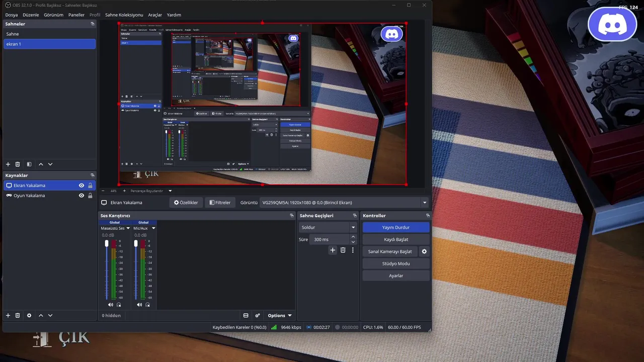The height and width of the screenshot is (362, 644).
Task: Toggle visibility of Ekran Yakalama source
Action: coord(82,186)
